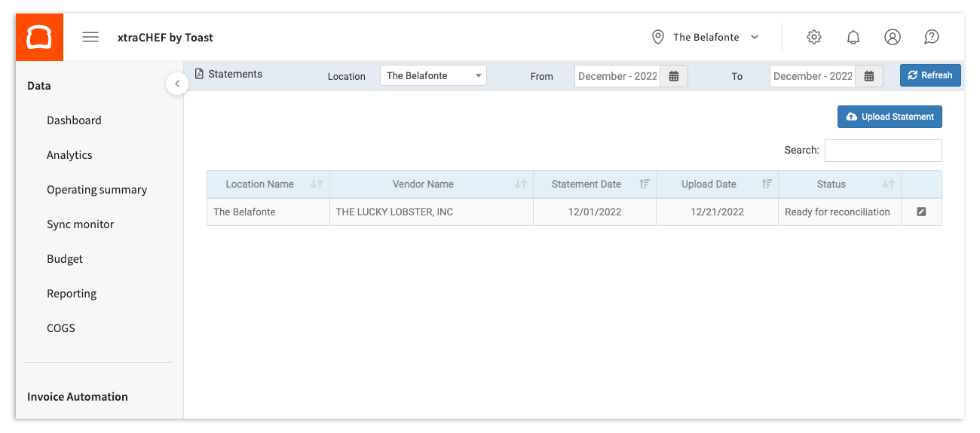Click the Toast logo icon
980x433 pixels.
38,37
